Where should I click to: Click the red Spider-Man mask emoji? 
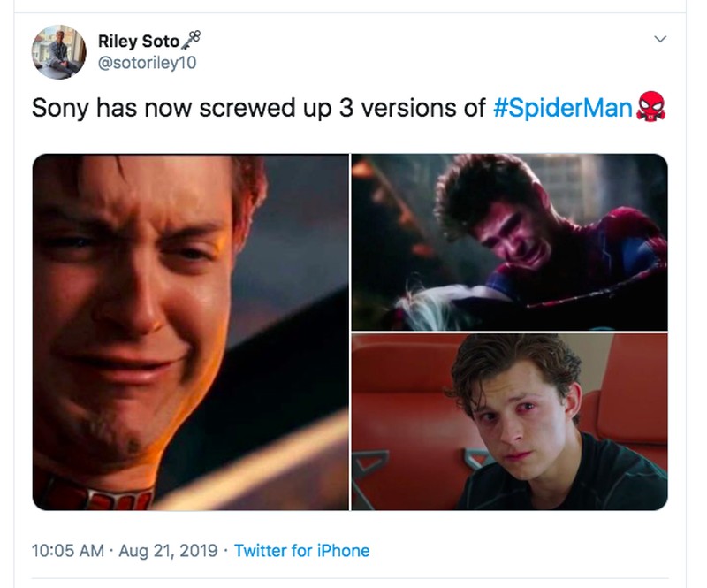[651, 107]
